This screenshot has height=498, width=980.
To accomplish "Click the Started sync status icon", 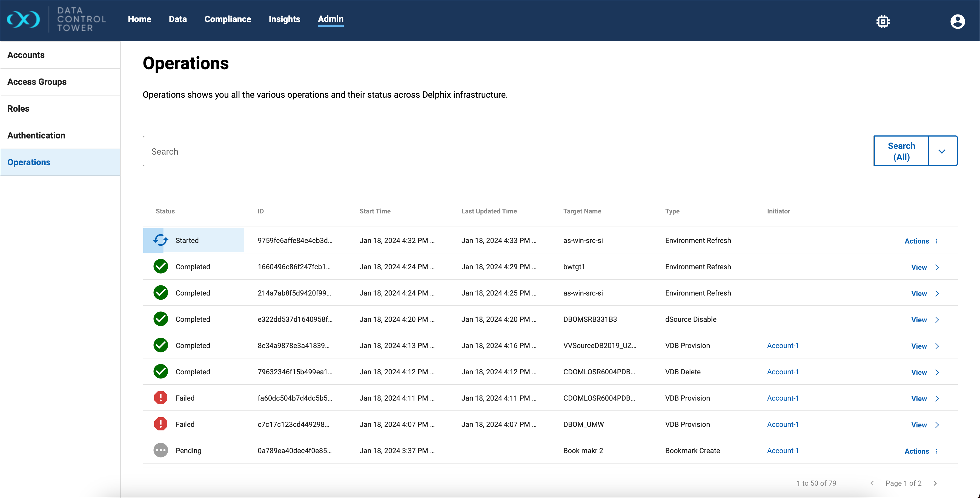I will 161,240.
